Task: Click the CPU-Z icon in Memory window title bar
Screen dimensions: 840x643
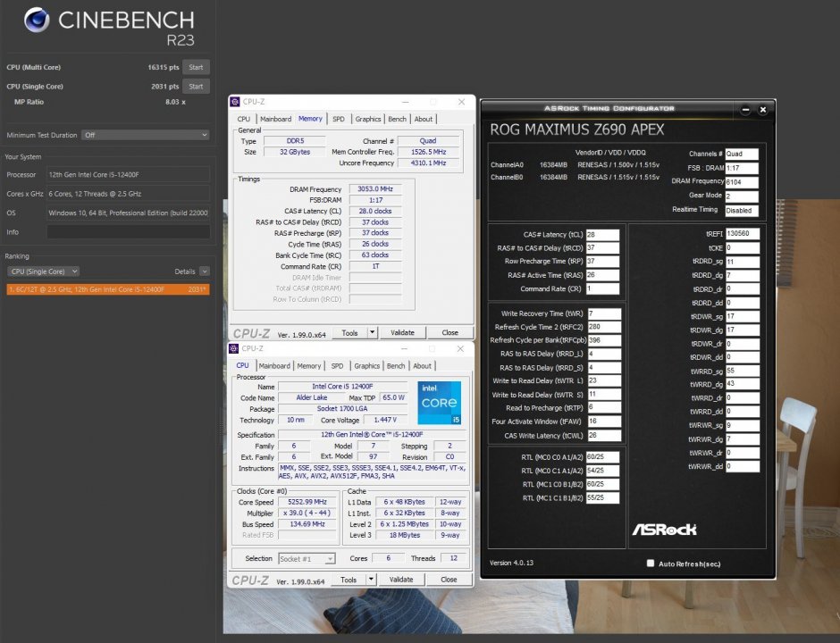Action: [235, 102]
